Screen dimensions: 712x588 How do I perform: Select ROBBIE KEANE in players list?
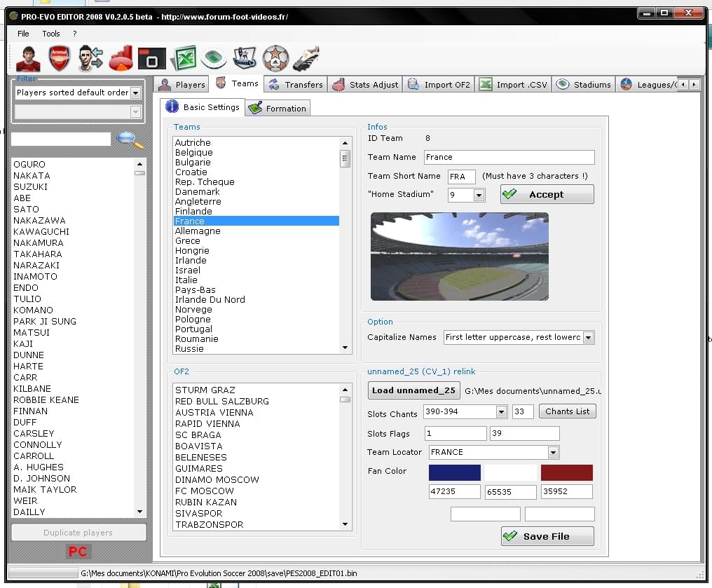click(x=73, y=400)
